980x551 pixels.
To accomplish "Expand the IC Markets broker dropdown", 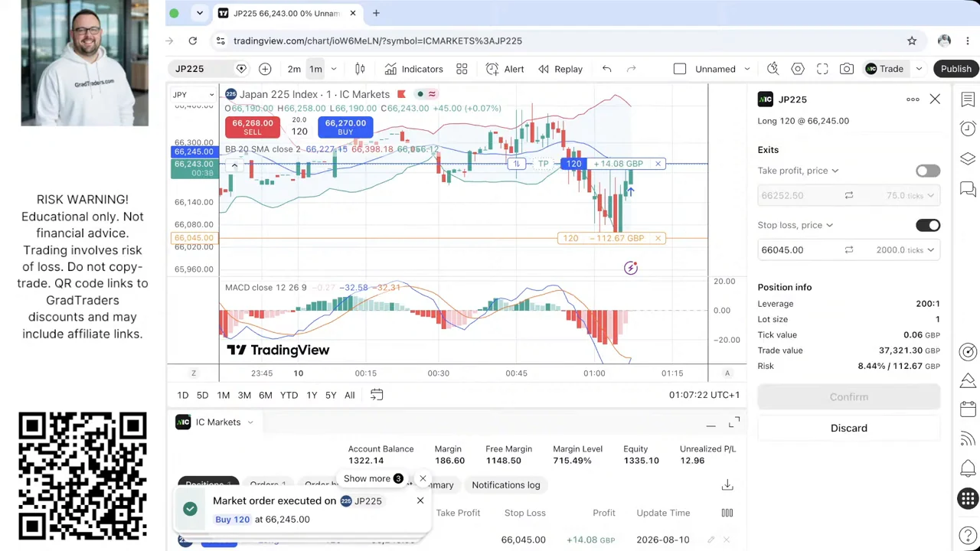I will click(x=250, y=422).
